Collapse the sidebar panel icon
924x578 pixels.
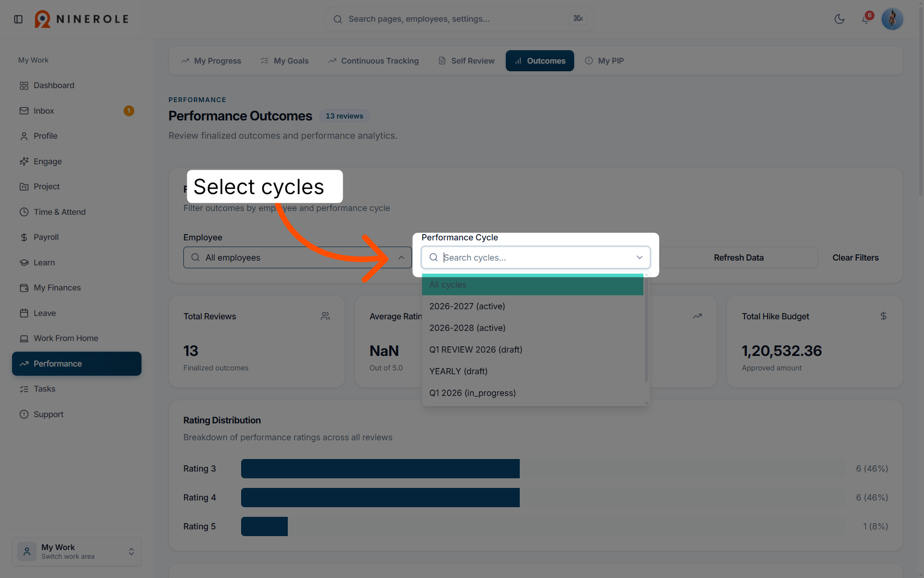pyautogui.click(x=18, y=19)
